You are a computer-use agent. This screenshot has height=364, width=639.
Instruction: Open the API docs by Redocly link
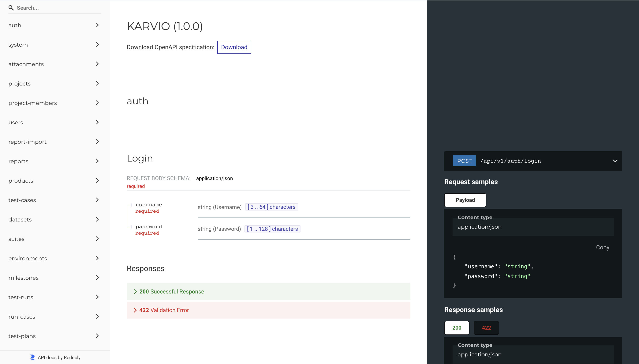pos(59,357)
